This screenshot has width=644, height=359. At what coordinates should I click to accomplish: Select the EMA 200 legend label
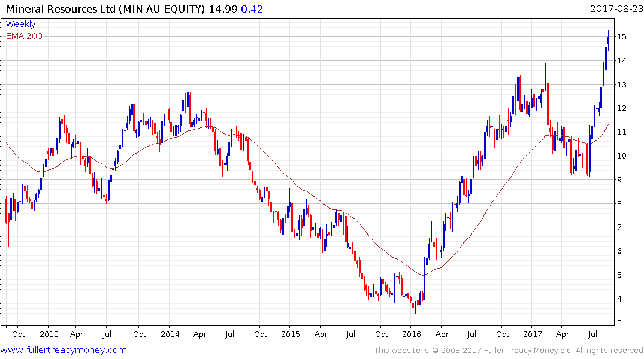point(24,36)
